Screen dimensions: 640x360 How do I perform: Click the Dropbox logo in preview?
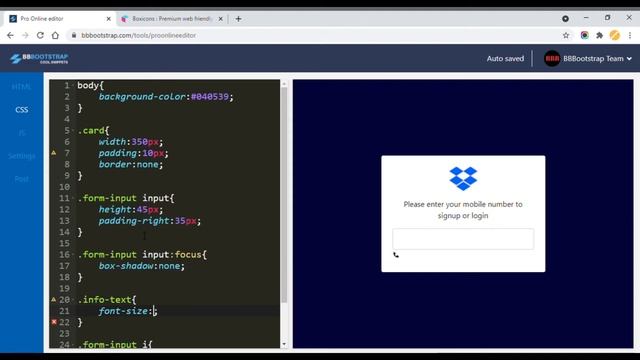click(463, 178)
